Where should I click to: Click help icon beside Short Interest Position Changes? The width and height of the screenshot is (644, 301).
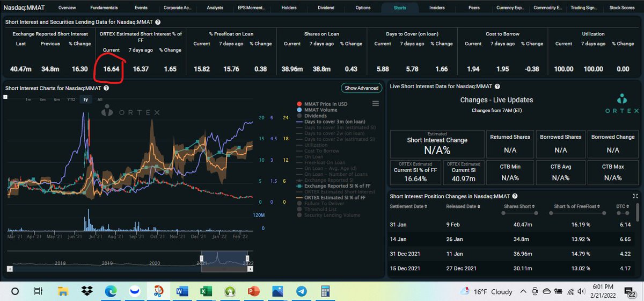point(515,197)
